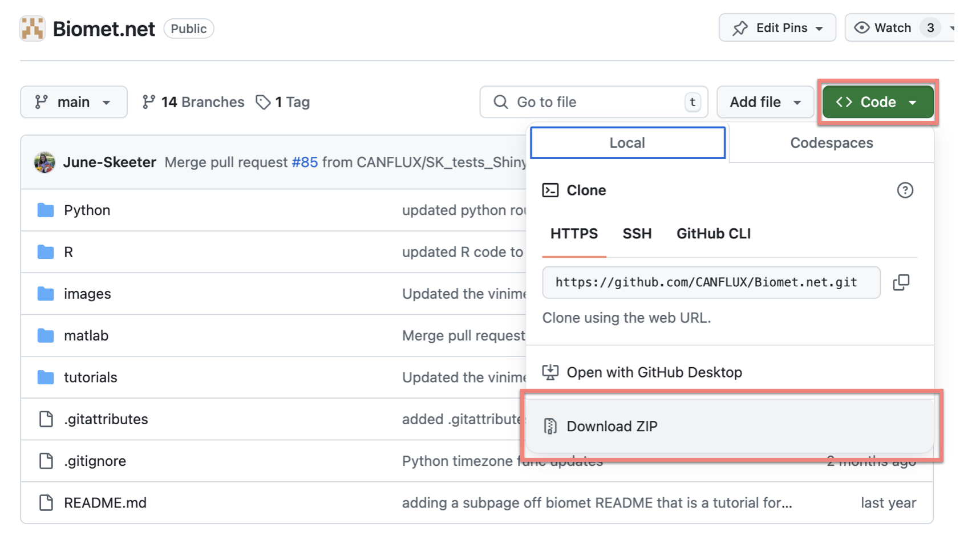This screenshot has width=980, height=544.
Task: Click the GitHub Desktop download icon
Action: coord(550,372)
